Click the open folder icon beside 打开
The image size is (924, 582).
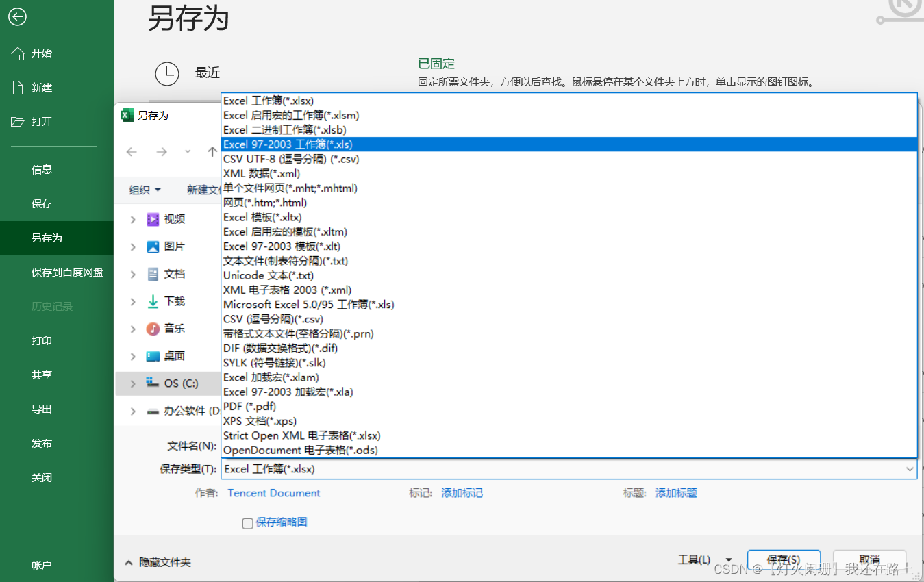pos(18,122)
